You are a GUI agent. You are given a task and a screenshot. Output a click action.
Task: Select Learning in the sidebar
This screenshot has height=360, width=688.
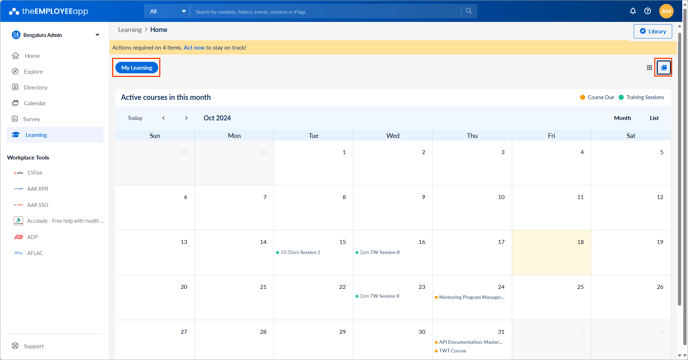point(55,135)
